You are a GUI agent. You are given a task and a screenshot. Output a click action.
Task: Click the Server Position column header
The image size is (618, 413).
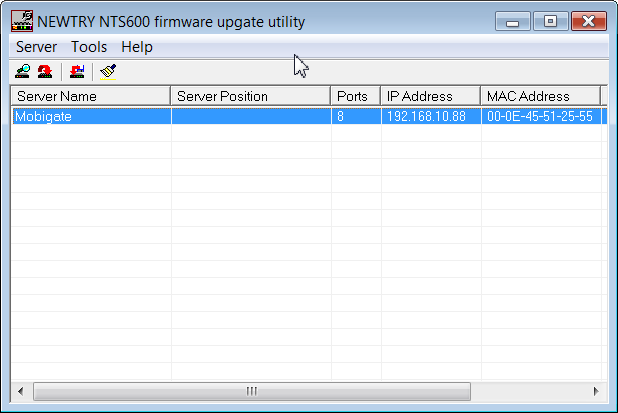(x=250, y=96)
